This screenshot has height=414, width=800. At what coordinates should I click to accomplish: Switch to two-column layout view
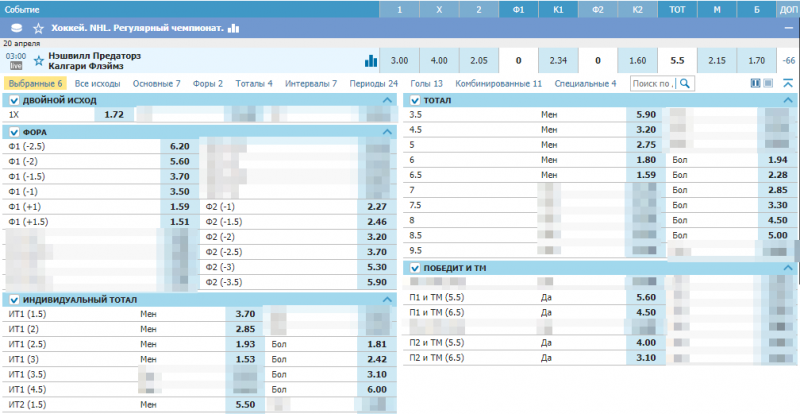[755, 84]
